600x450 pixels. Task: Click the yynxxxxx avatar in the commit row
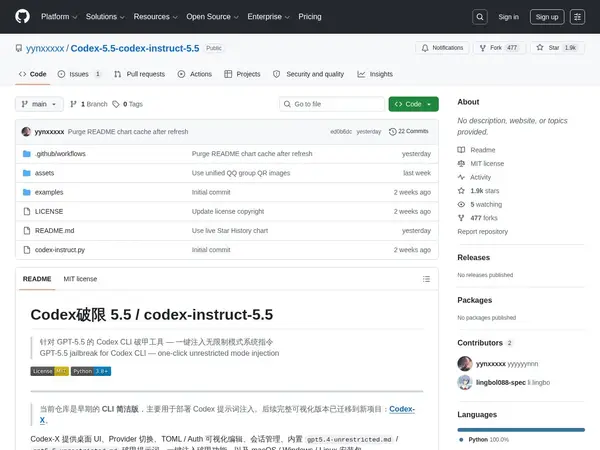(x=26, y=132)
